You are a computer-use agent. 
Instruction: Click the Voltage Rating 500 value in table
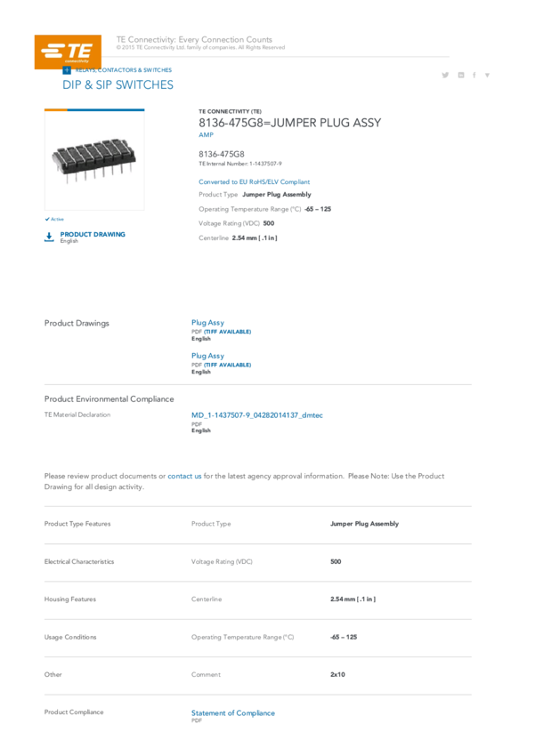[336, 562]
